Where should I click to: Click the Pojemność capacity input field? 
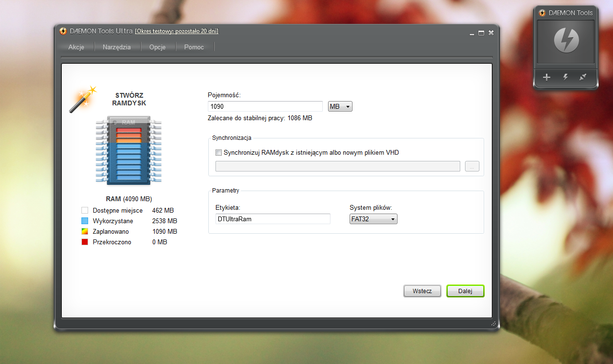pyautogui.click(x=265, y=106)
